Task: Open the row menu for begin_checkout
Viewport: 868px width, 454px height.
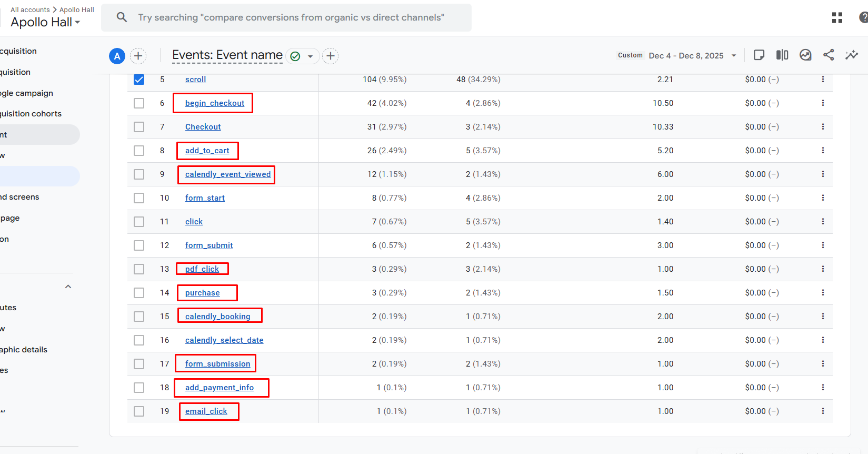Action: click(x=823, y=103)
